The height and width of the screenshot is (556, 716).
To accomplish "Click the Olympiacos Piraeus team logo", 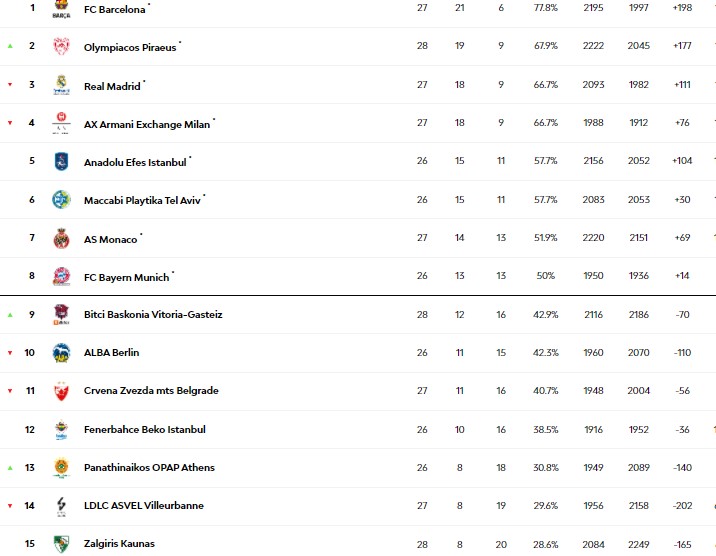I will click(x=61, y=46).
